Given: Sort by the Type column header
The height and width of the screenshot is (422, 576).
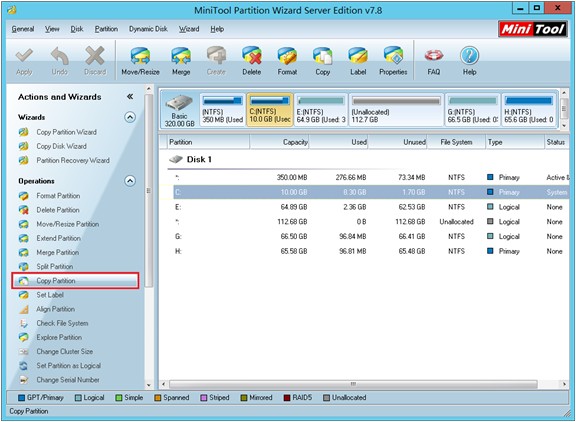Looking at the screenshot, I should [515, 142].
